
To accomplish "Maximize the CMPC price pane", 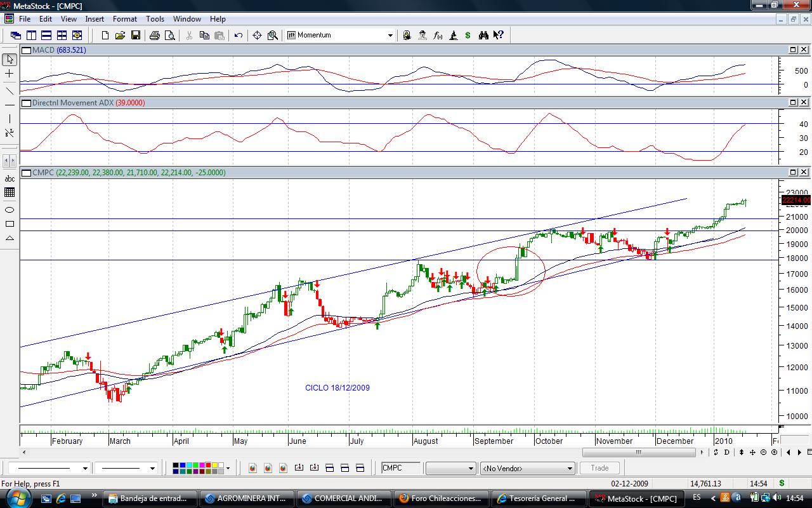I will point(793,172).
